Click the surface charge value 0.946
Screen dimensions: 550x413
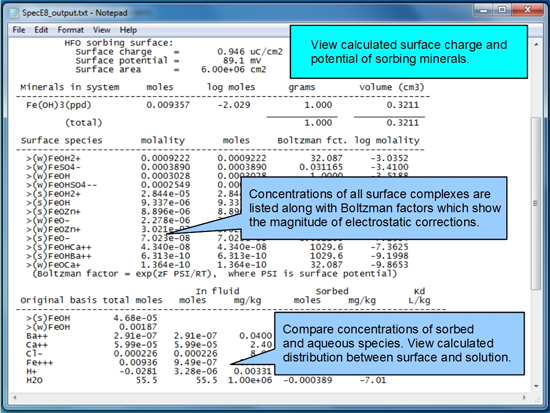click(x=231, y=52)
